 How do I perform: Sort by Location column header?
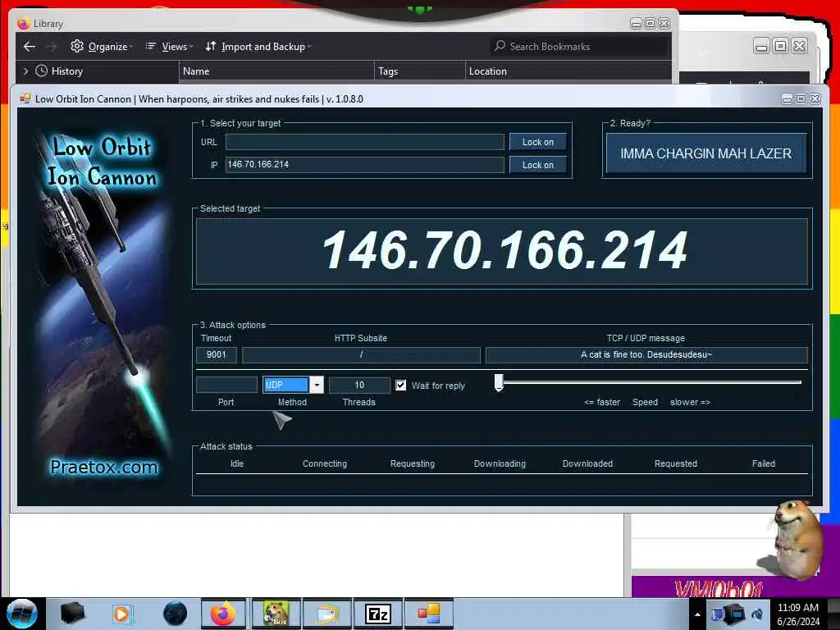(x=568, y=71)
